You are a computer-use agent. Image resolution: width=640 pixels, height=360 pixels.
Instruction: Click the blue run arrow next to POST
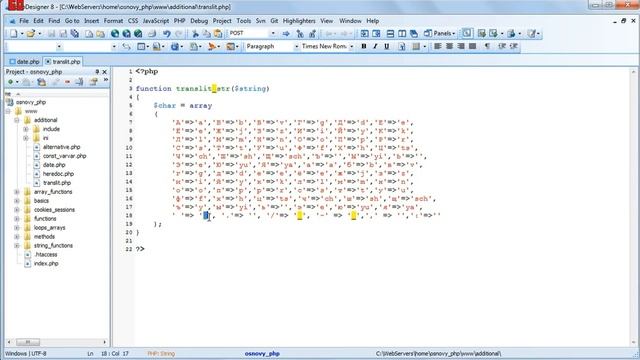coord(286,33)
